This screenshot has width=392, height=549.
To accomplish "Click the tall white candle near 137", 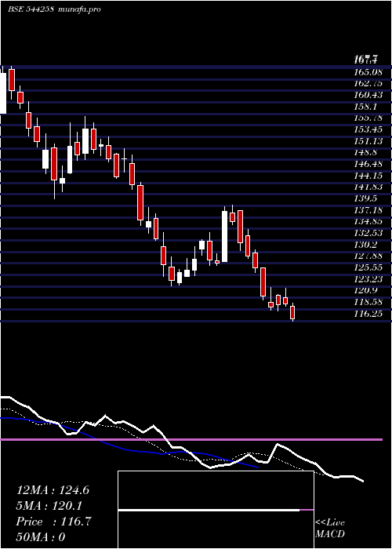I will point(224,236).
